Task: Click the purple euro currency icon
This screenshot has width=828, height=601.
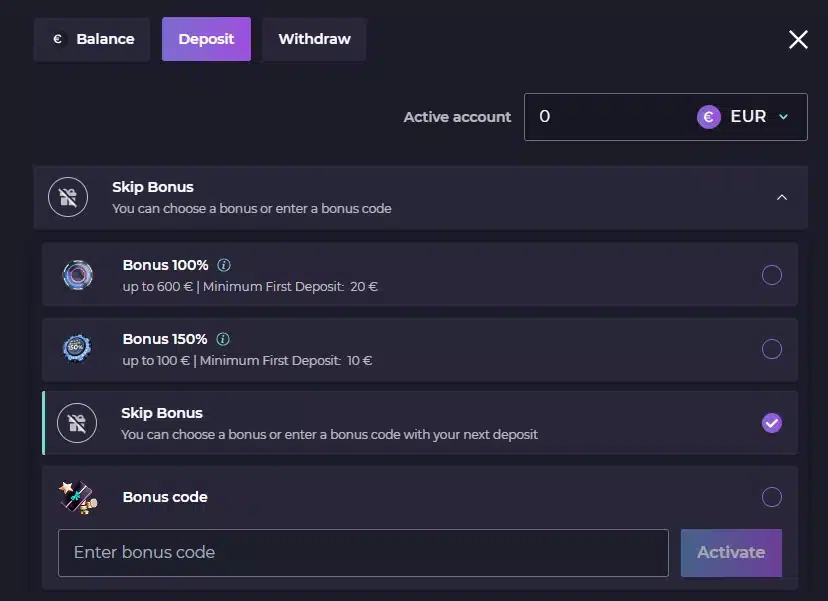Action: pos(709,117)
